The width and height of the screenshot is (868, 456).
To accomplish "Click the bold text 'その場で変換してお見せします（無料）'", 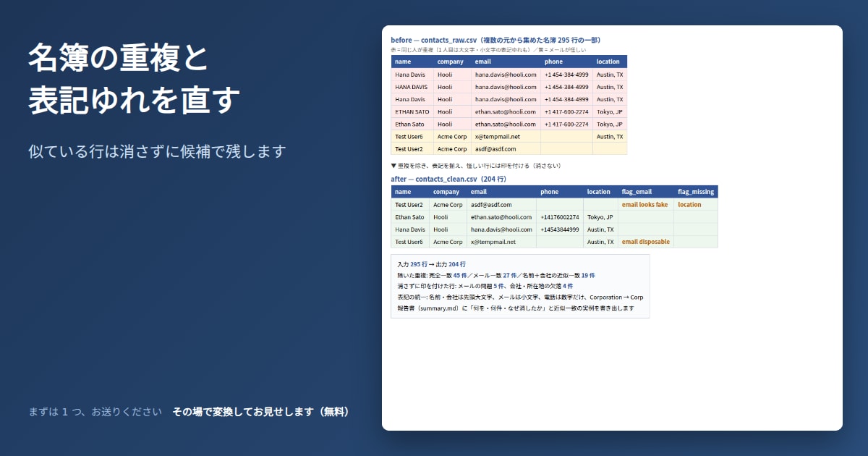I will click(261, 412).
